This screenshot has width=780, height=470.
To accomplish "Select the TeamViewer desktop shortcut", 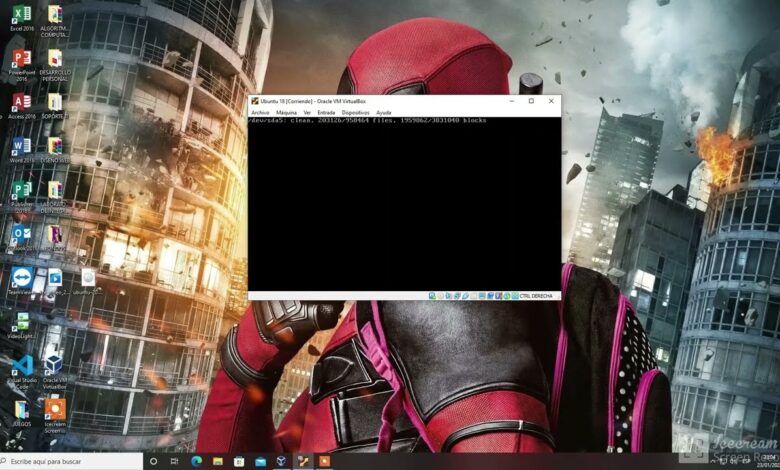I will pos(21,281).
